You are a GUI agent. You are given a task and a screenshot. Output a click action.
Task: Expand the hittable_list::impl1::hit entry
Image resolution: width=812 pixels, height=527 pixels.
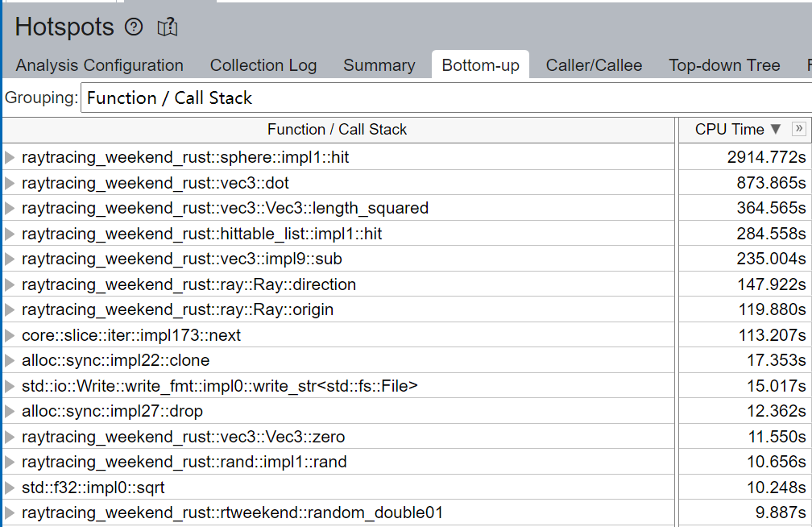pyautogui.click(x=9, y=234)
